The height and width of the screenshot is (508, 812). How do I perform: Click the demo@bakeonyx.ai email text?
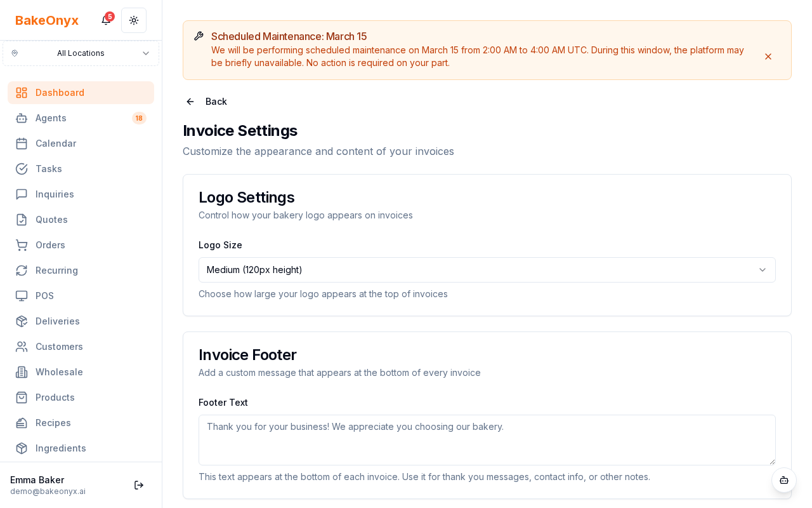point(48,491)
